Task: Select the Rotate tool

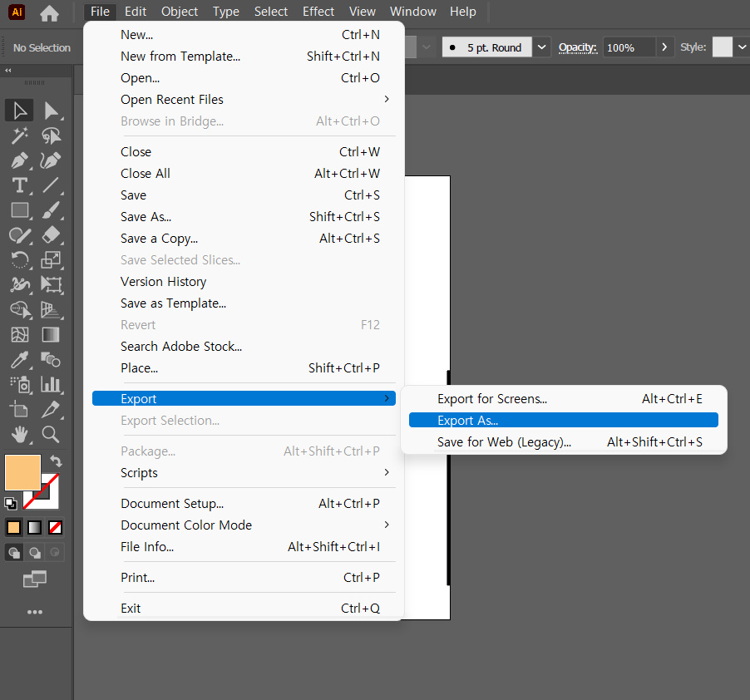Action: coord(20,260)
